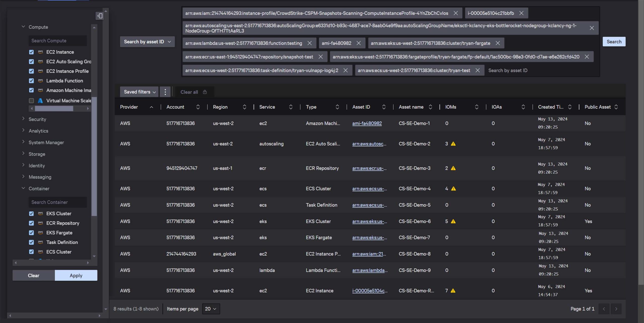The width and height of the screenshot is (644, 323).
Task: Open the Search by asset ID dropdown
Action: [147, 42]
